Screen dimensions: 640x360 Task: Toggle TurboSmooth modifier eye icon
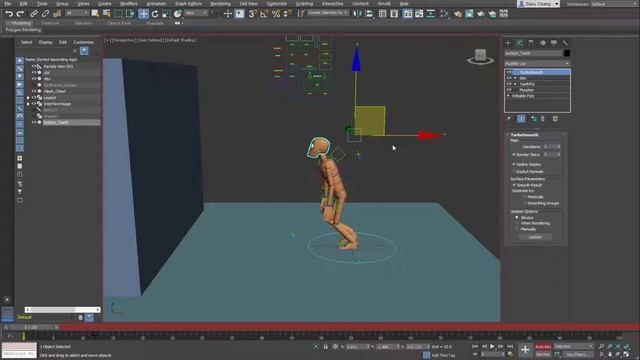point(509,72)
